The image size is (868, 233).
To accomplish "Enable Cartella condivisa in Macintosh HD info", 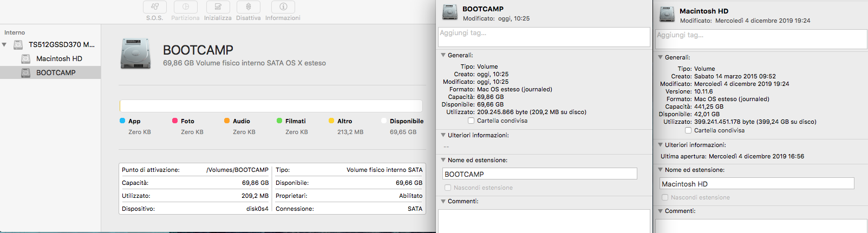I will pyautogui.click(x=688, y=130).
